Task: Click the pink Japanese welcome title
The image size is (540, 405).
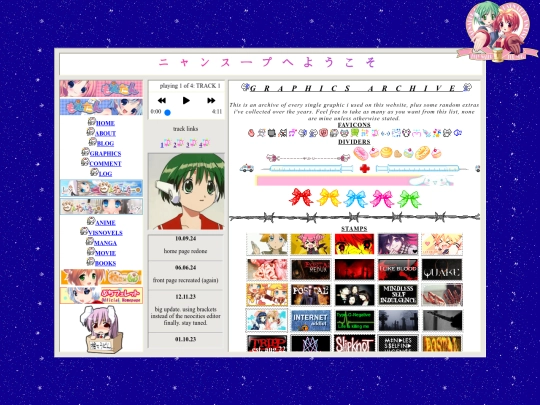Action: click(x=267, y=62)
